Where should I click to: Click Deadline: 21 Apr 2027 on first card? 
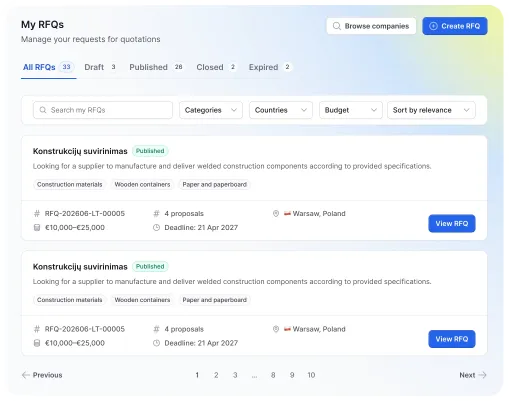[x=201, y=227]
